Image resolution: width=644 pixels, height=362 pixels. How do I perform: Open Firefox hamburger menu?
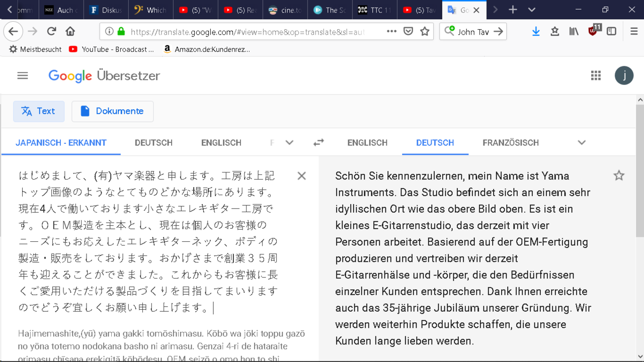(x=634, y=31)
